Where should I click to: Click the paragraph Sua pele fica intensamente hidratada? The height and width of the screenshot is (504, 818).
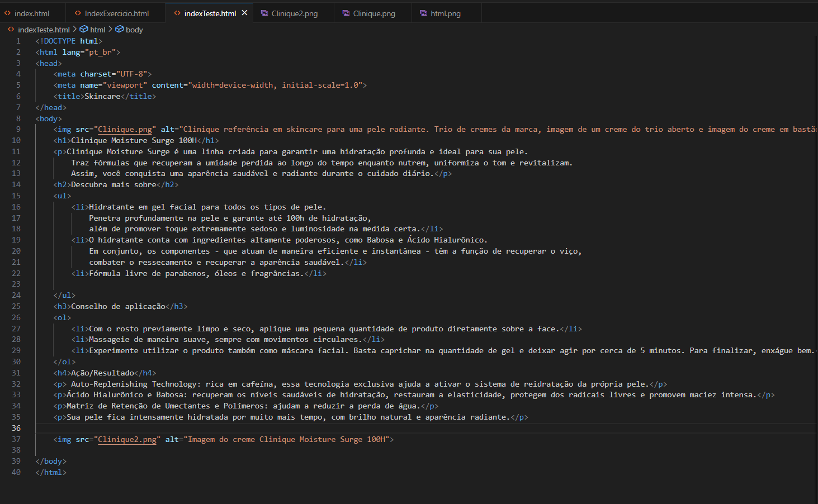[290, 417]
